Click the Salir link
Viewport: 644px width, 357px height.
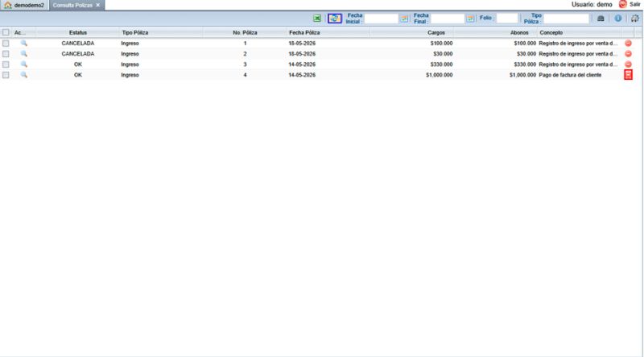[x=634, y=5]
